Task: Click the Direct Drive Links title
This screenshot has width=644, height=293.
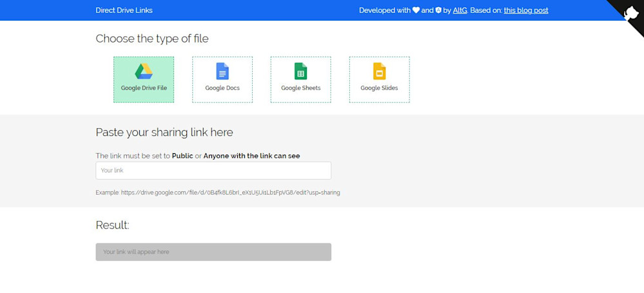Action: coord(124,10)
